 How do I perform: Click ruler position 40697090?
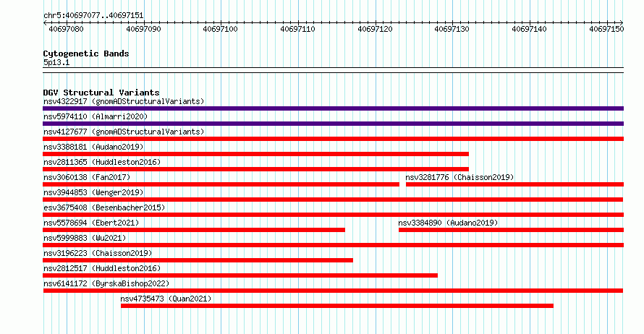coord(143,29)
